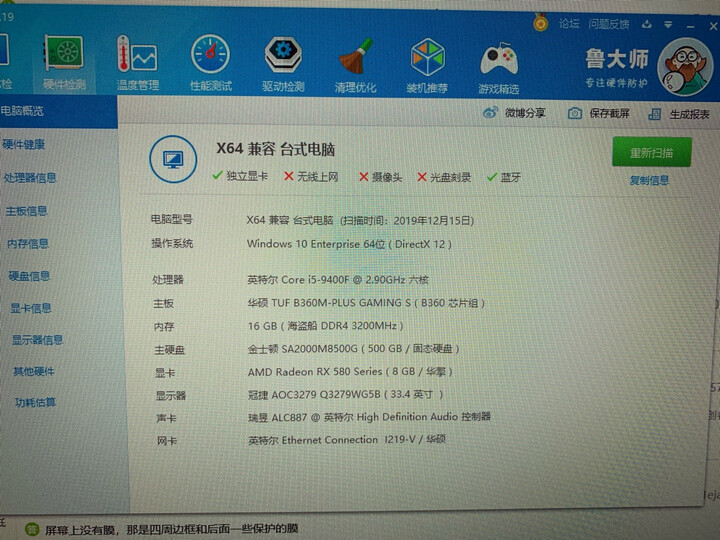Click the 16 GB DDR4 3200MHz value
The width and height of the screenshot is (720, 540).
(326, 326)
